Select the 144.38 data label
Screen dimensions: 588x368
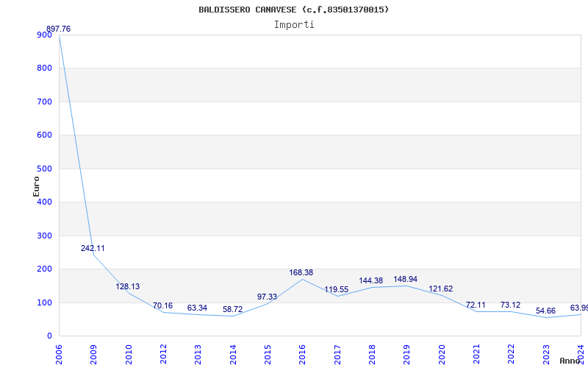pyautogui.click(x=371, y=280)
